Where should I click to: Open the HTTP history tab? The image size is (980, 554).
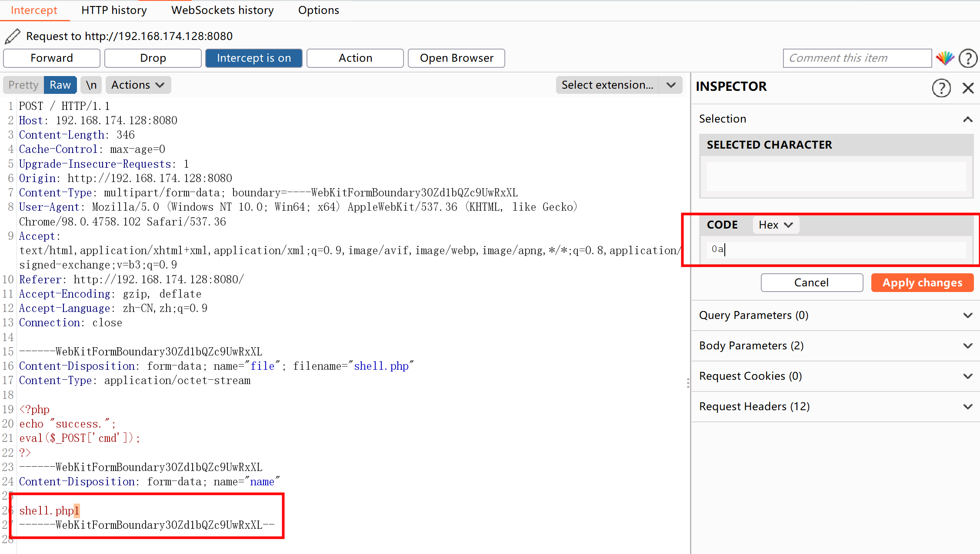pyautogui.click(x=114, y=10)
